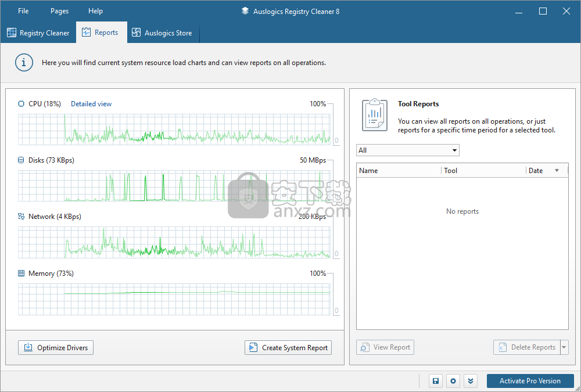Click the double chevron down icon
This screenshot has height=392, width=581.
point(471,381)
